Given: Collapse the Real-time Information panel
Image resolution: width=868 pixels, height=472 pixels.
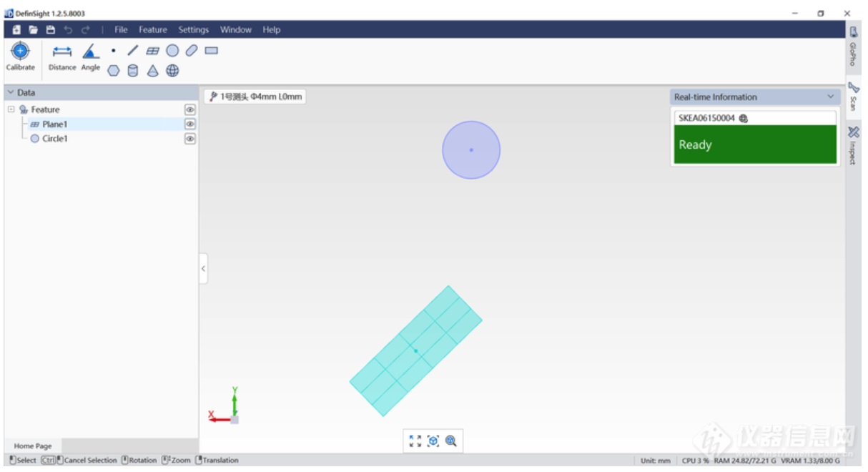Looking at the screenshot, I should click(x=830, y=97).
